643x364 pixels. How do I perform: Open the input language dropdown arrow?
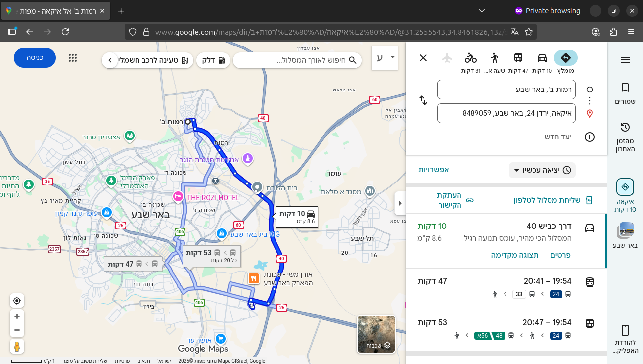click(393, 58)
